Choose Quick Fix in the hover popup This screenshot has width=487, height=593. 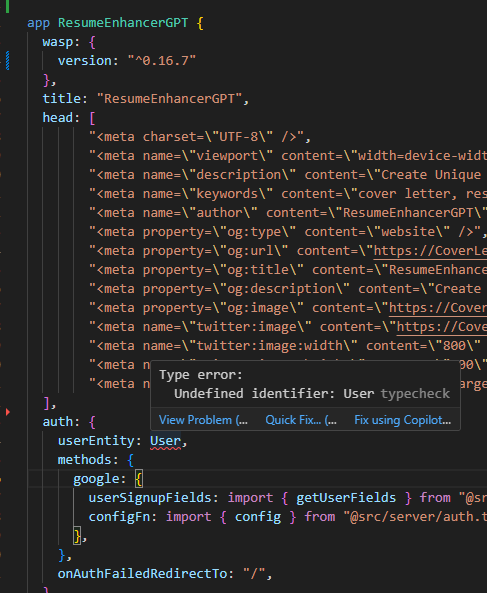(301, 420)
